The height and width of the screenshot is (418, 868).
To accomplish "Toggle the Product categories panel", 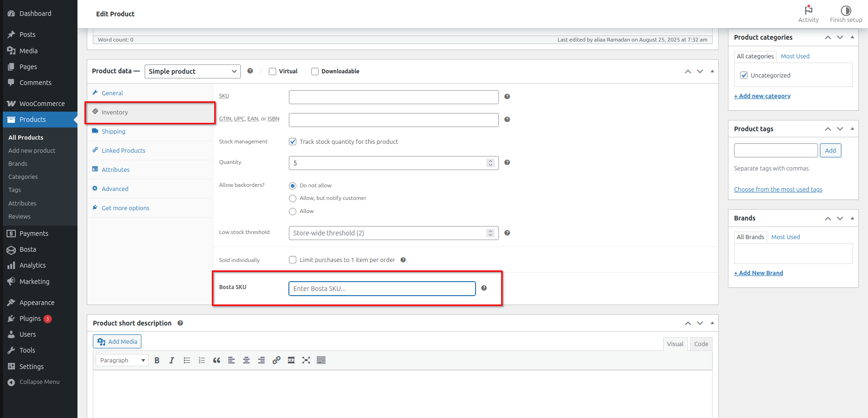I will tap(852, 37).
